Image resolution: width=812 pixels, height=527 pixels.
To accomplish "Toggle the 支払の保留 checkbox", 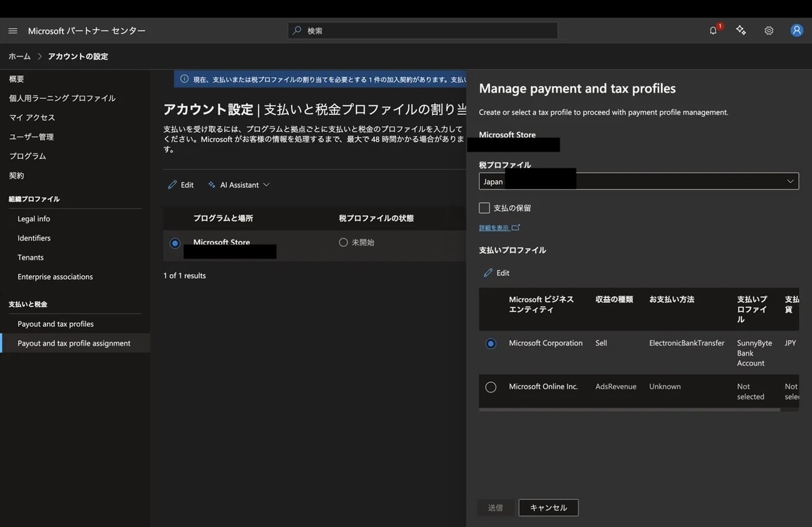I will tap(484, 208).
